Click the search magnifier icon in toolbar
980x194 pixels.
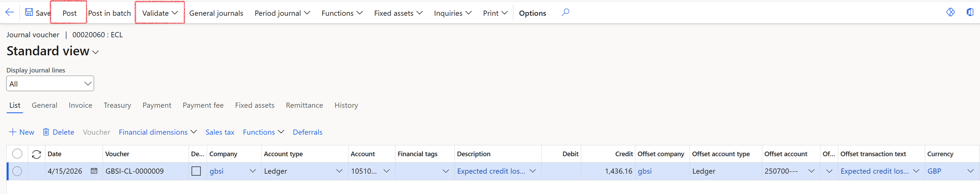click(x=565, y=13)
